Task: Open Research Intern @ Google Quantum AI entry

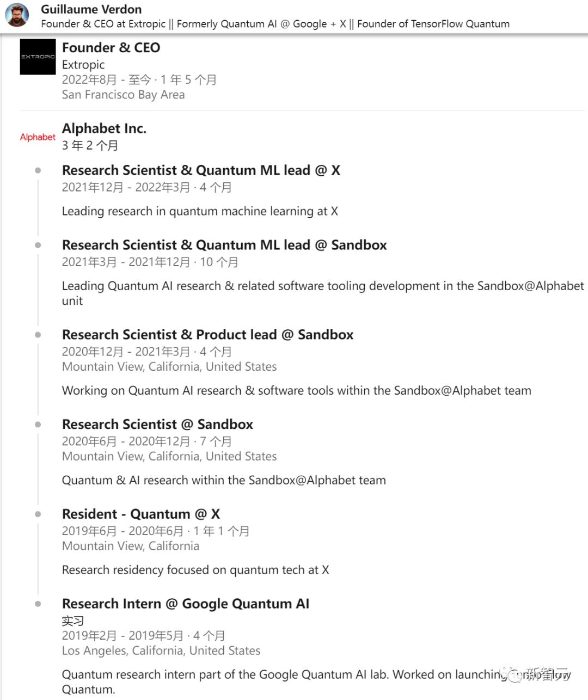Action: [x=186, y=604]
